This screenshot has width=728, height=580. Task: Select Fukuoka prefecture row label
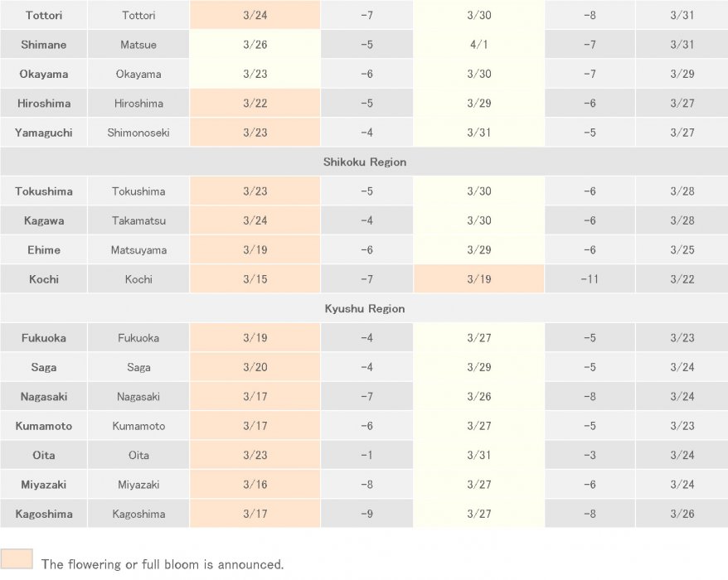coord(44,338)
